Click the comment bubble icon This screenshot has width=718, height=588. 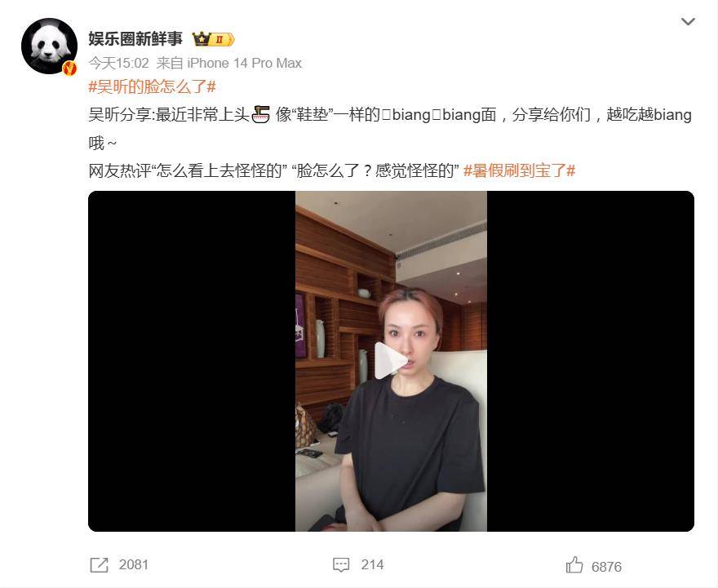coord(341,565)
